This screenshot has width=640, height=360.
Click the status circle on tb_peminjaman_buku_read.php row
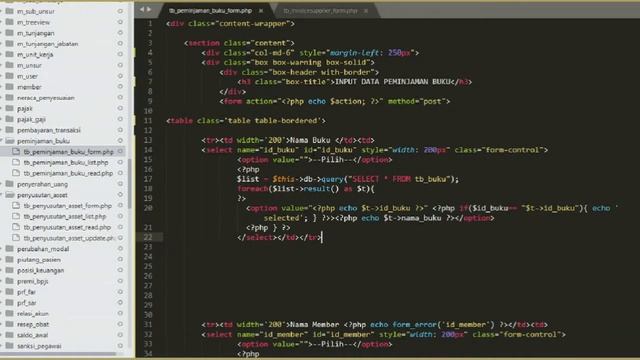(120, 173)
